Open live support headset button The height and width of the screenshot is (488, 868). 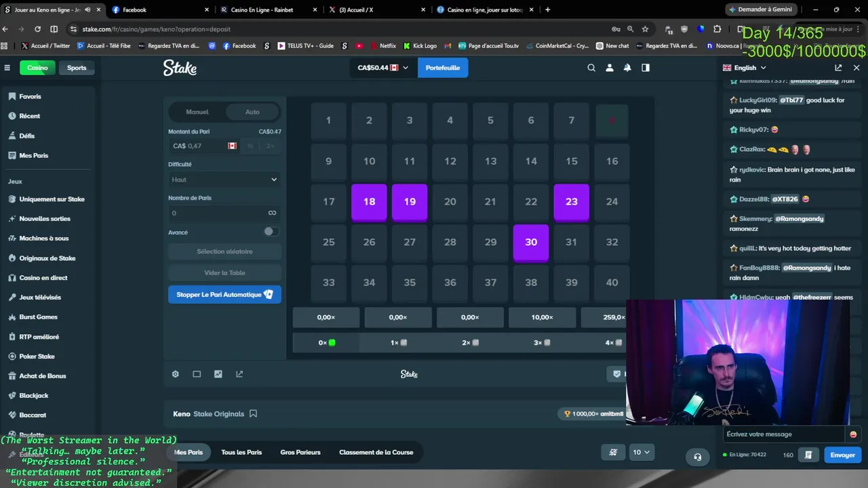[697, 457]
